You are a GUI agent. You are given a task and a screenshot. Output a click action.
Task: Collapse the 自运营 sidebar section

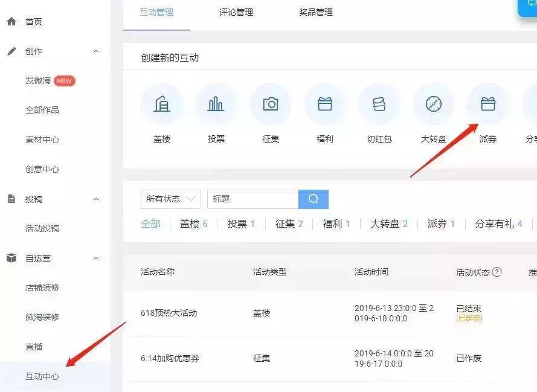pos(96,258)
